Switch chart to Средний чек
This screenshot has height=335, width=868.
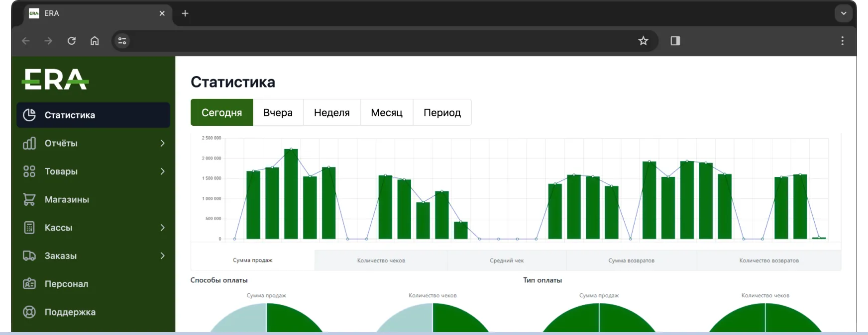(x=507, y=260)
